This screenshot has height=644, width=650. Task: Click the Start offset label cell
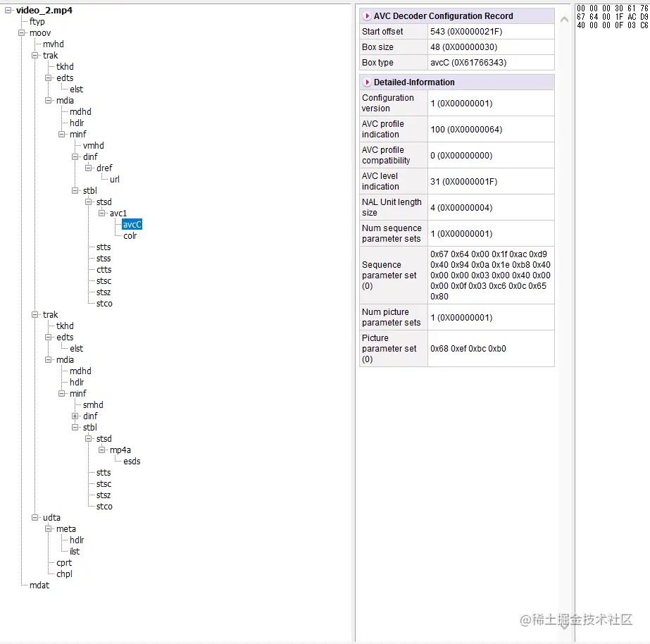click(394, 32)
